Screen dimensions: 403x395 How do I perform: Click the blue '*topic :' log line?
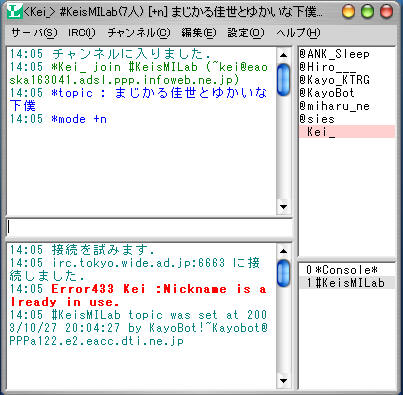(x=138, y=99)
